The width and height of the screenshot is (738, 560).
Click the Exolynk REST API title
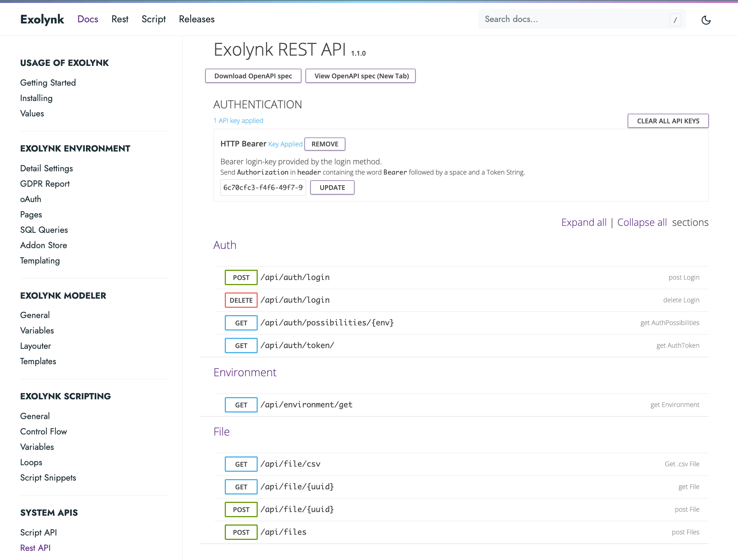(x=280, y=49)
